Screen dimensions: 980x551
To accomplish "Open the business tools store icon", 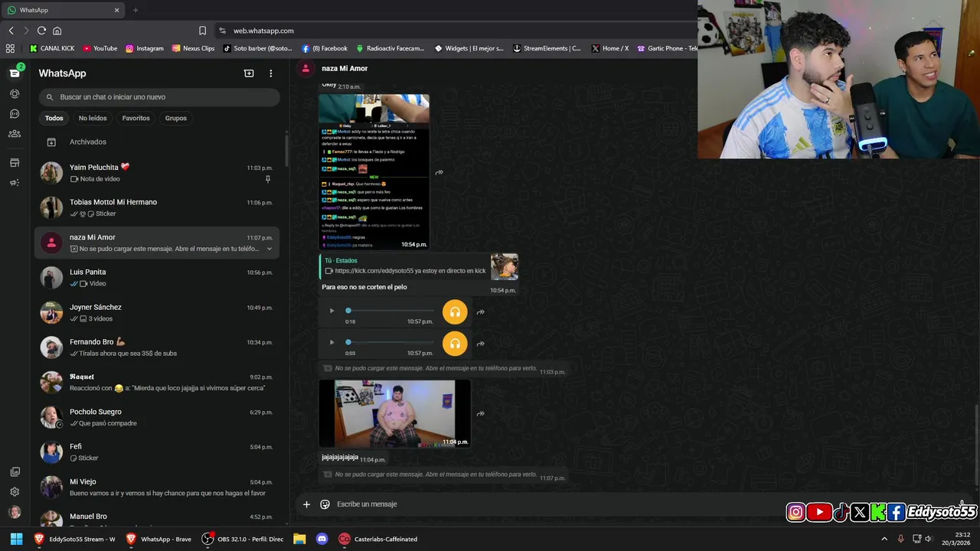I will pyautogui.click(x=15, y=163).
